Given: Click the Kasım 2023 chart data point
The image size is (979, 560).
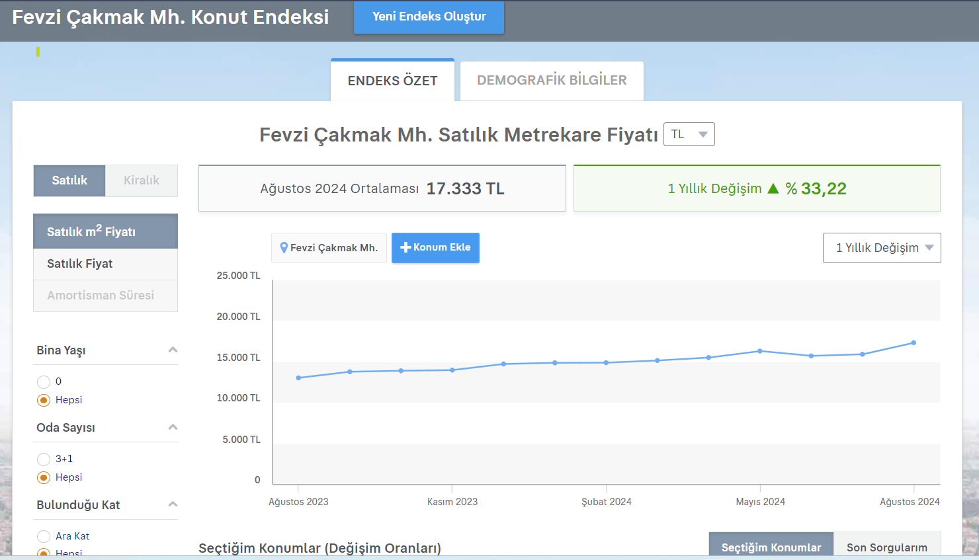Looking at the screenshot, I should point(452,370).
